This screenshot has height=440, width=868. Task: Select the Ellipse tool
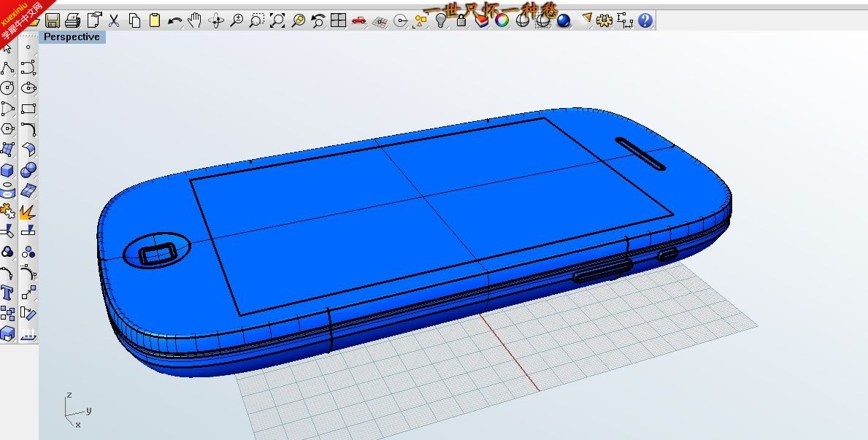tap(28, 88)
